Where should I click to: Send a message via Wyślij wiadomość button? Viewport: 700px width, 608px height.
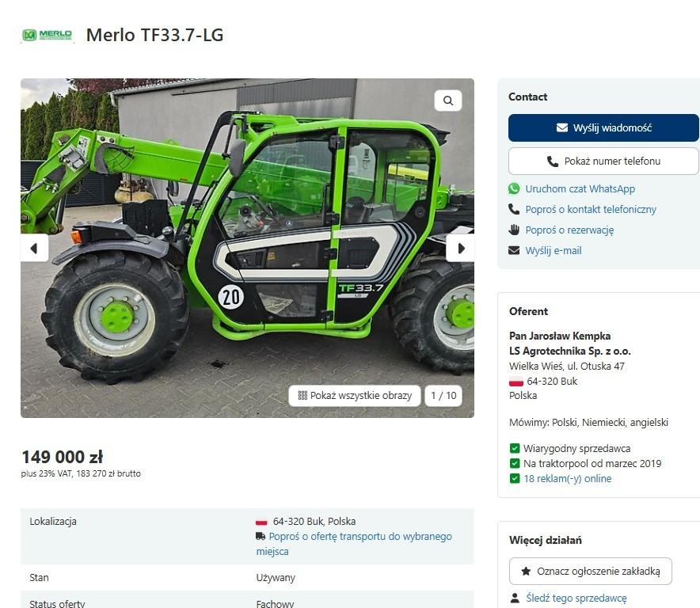pos(603,127)
